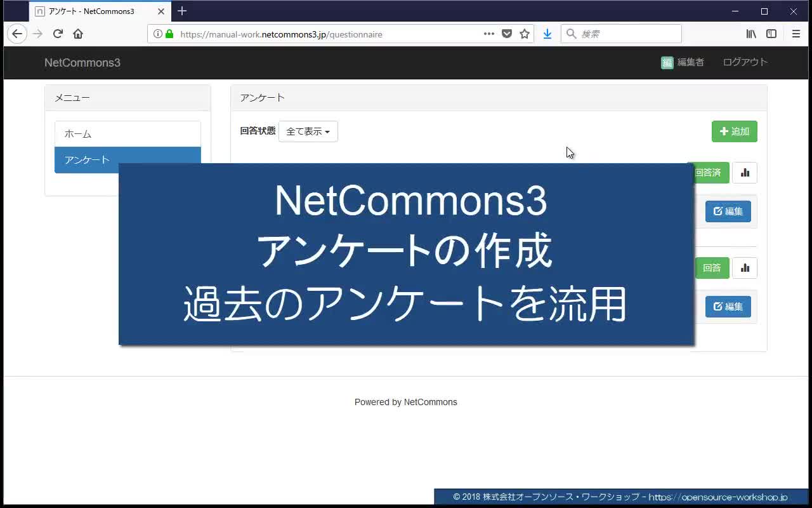View results chart beside 回答済
The image size is (812, 508).
tap(745, 173)
